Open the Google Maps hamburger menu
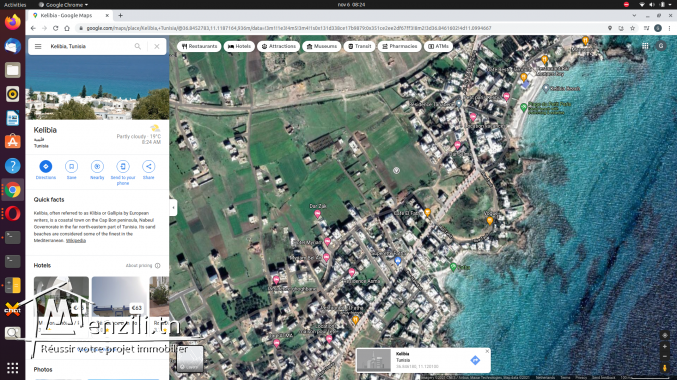Image resolution: width=677 pixels, height=380 pixels. coord(38,46)
